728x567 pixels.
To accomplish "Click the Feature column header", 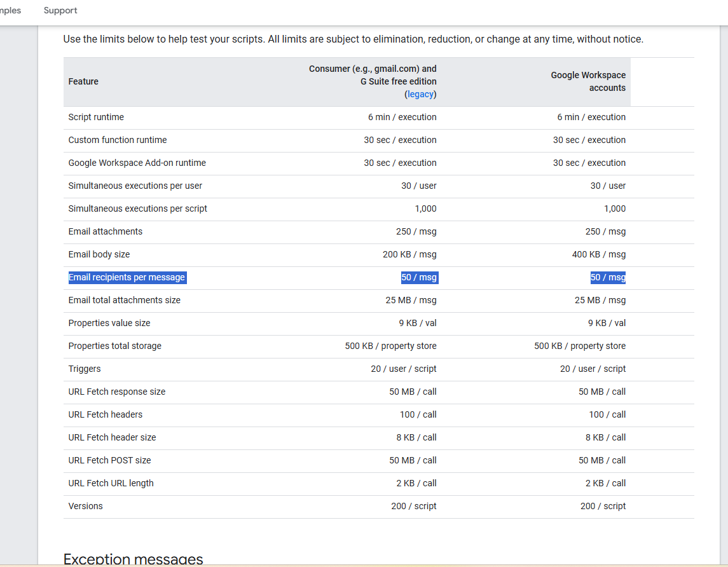I will click(83, 81).
